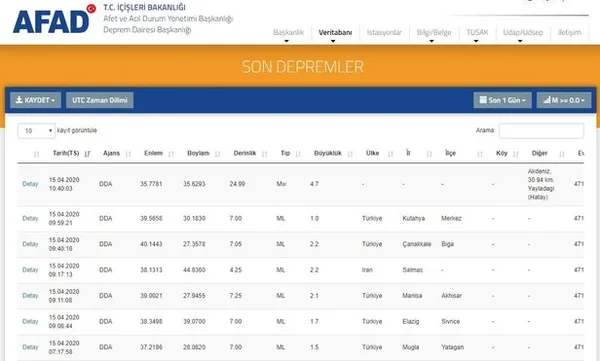This screenshot has height=361, width=600.
Task: Open the Son 1 Gün date range dropdown
Action: pyautogui.click(x=502, y=100)
